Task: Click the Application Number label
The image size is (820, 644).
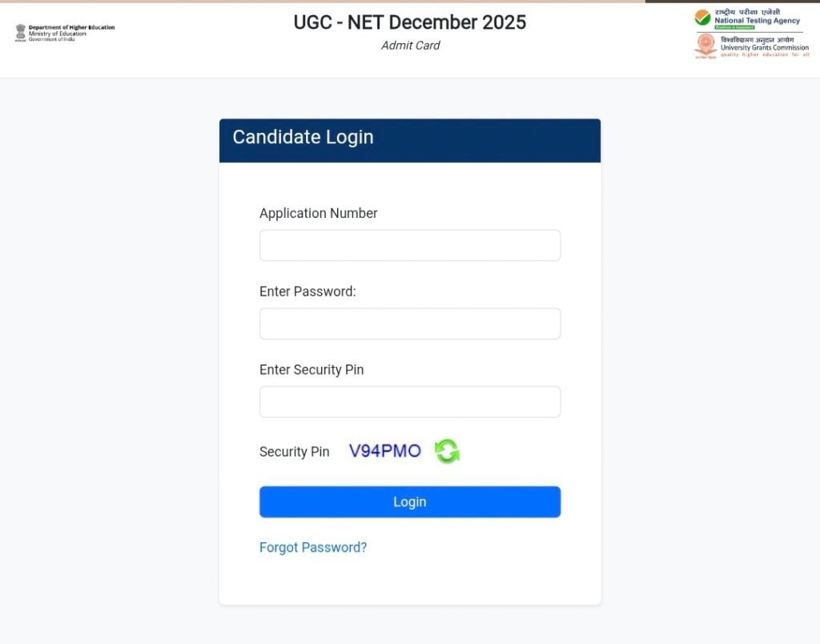Action: tap(319, 213)
